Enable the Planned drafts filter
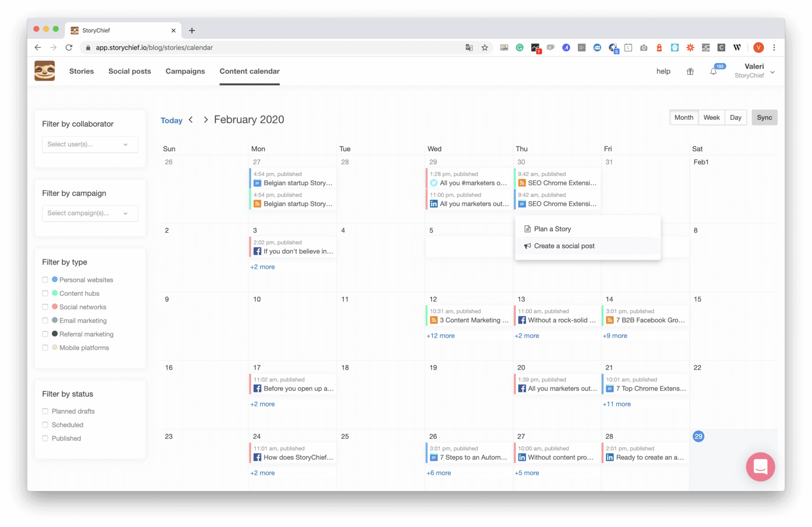Screen dimensions: 812x527 (45, 411)
